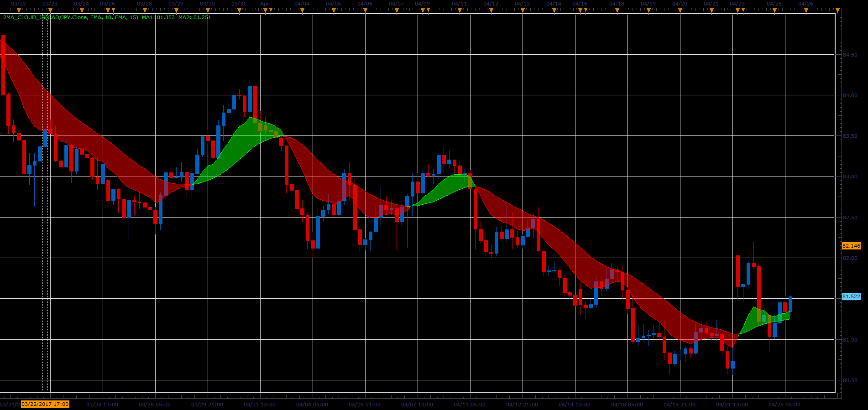
Task: Select the 04/18 05:00 time label
Action: point(627,405)
